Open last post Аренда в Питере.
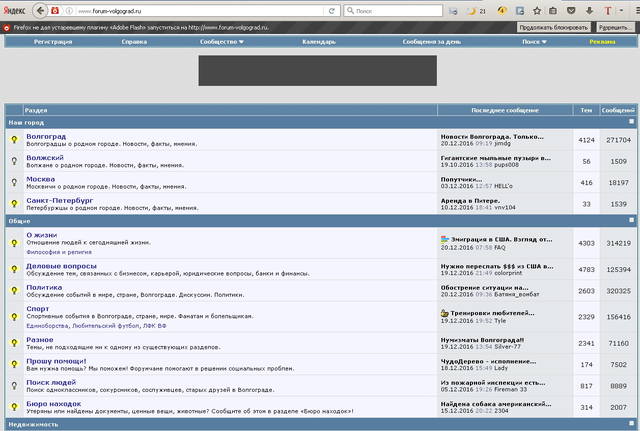 click(x=470, y=201)
